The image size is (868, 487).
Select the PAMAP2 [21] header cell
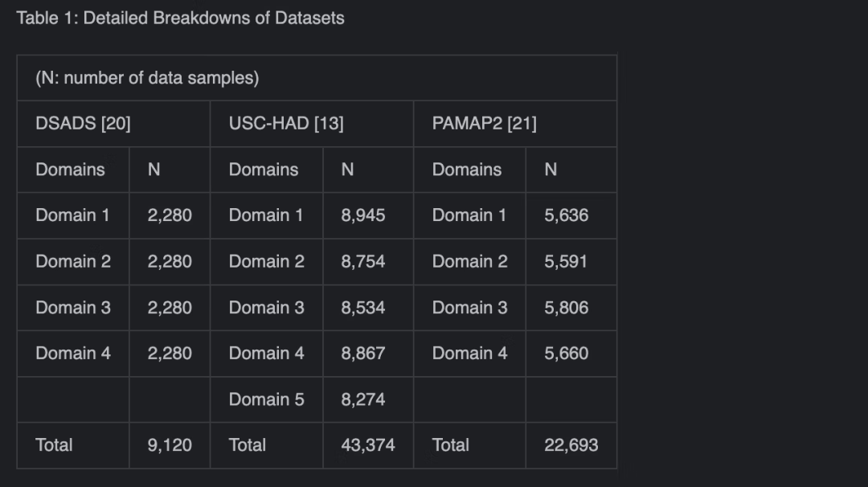pyautogui.click(x=484, y=124)
